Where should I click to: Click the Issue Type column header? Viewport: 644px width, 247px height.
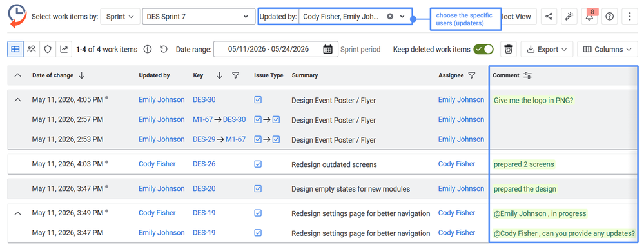point(269,75)
